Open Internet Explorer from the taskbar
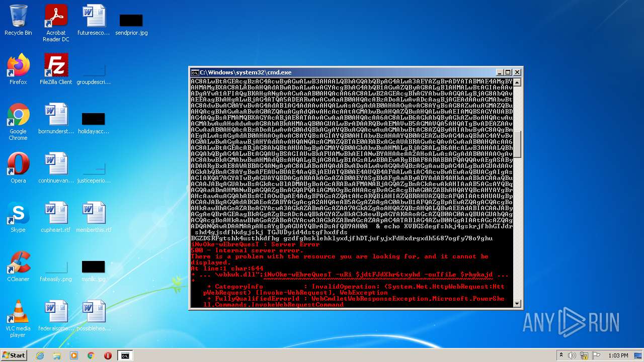The width and height of the screenshot is (644, 362). click(40, 355)
